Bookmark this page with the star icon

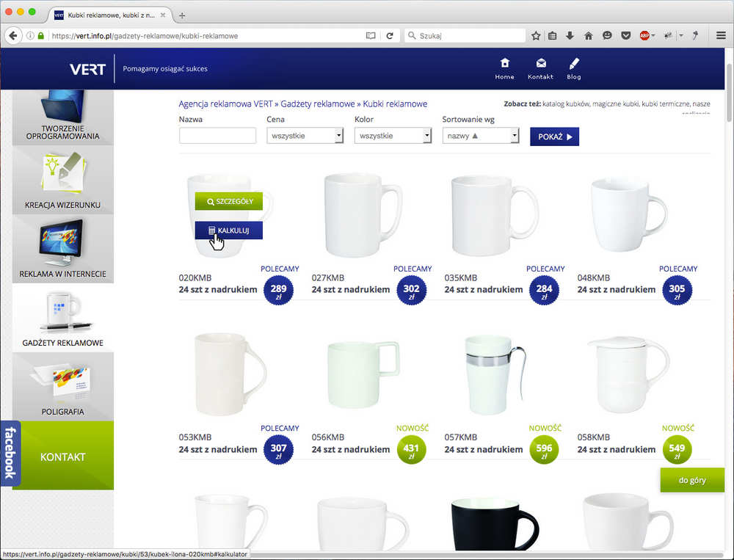pyautogui.click(x=536, y=35)
